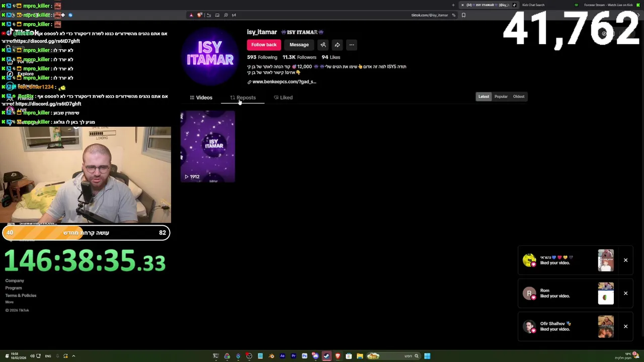Open the Program footer link
644x362 pixels.
tap(14, 288)
